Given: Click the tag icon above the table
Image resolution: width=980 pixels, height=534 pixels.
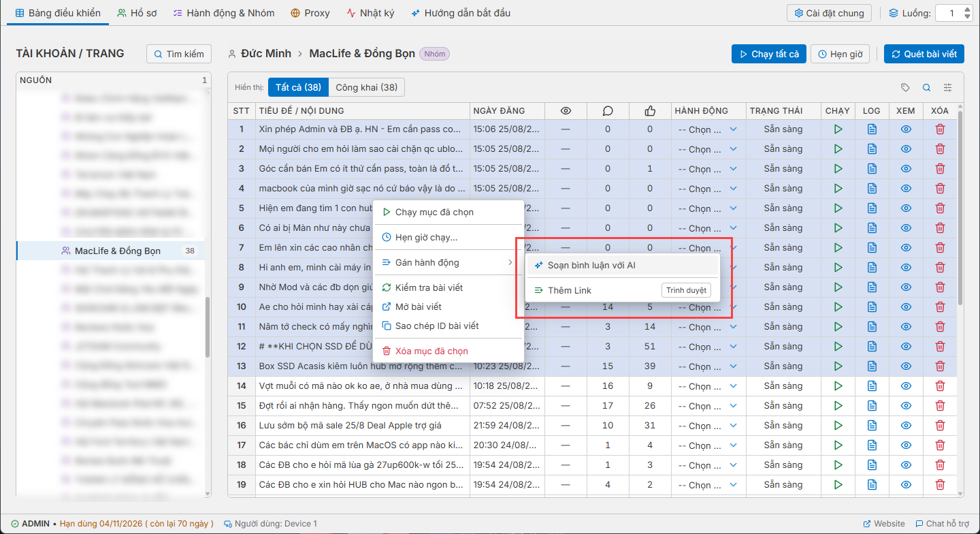Looking at the screenshot, I should [905, 87].
